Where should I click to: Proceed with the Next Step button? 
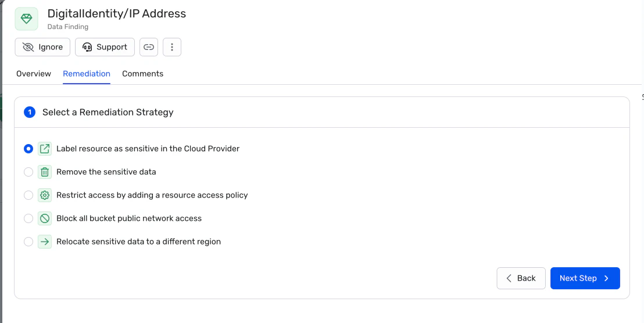[585, 278]
